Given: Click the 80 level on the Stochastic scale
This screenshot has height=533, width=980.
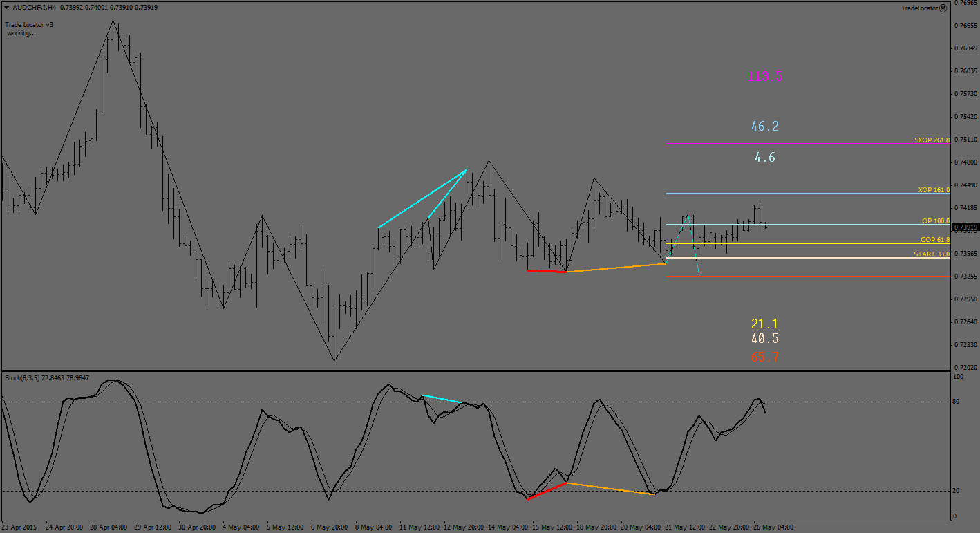Looking at the screenshot, I should tap(957, 402).
